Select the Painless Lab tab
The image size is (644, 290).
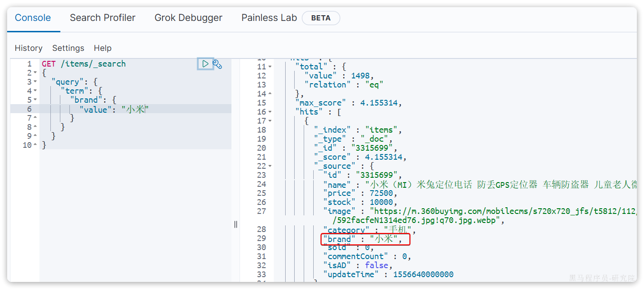point(269,18)
